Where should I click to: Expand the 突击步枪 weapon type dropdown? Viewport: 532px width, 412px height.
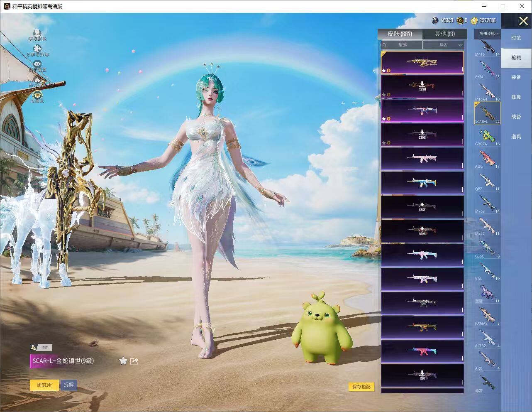click(x=487, y=34)
